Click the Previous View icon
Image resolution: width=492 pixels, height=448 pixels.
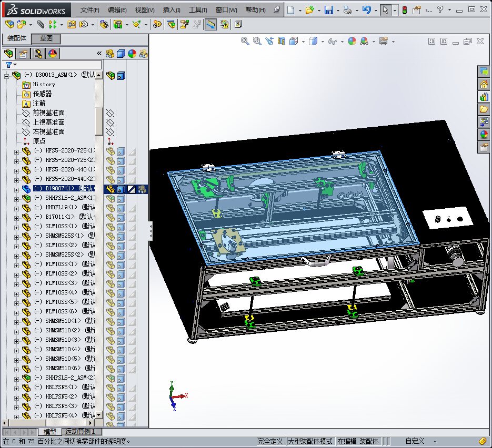(x=269, y=41)
